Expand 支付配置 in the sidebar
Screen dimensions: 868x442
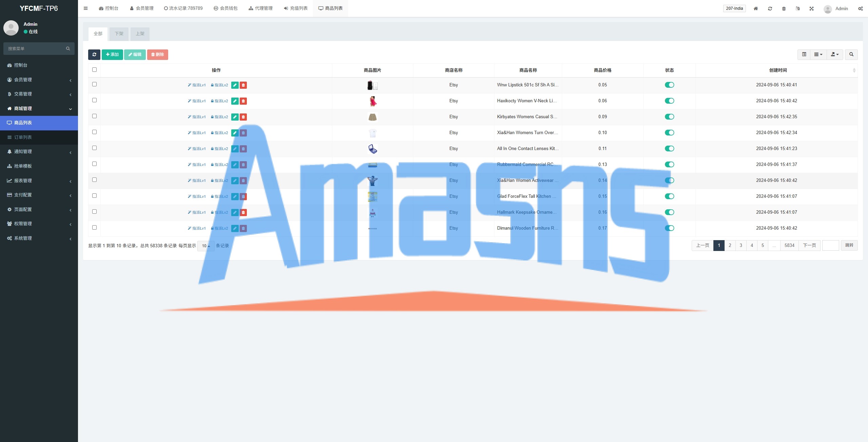pyautogui.click(x=39, y=195)
